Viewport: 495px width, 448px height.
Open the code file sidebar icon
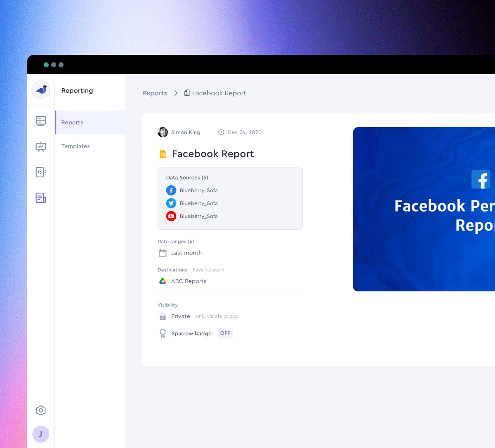pyautogui.click(x=41, y=172)
